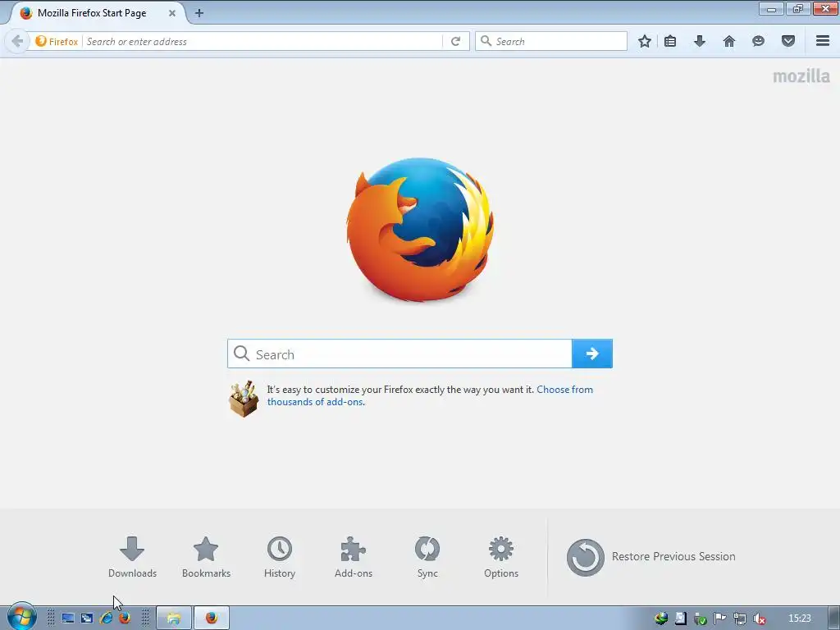The width and height of the screenshot is (840, 630).
Task: Click the start page Search field
Action: click(x=399, y=354)
